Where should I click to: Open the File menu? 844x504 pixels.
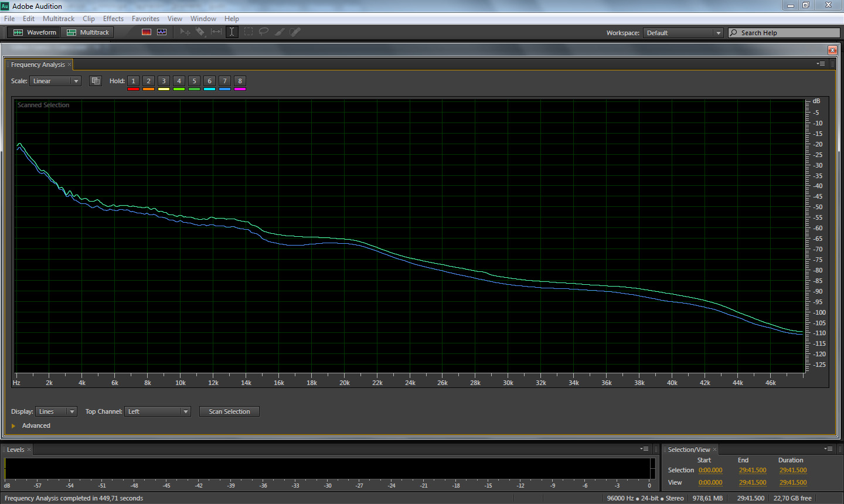pos(9,19)
